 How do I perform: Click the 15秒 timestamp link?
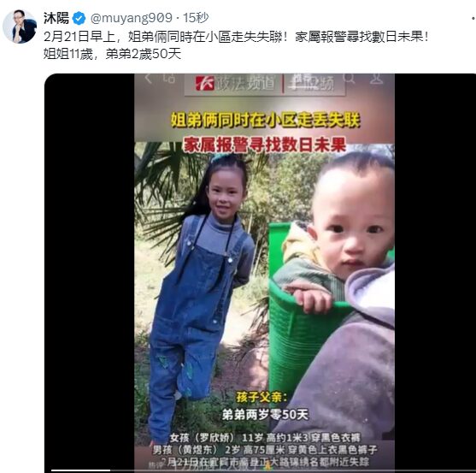(x=196, y=18)
